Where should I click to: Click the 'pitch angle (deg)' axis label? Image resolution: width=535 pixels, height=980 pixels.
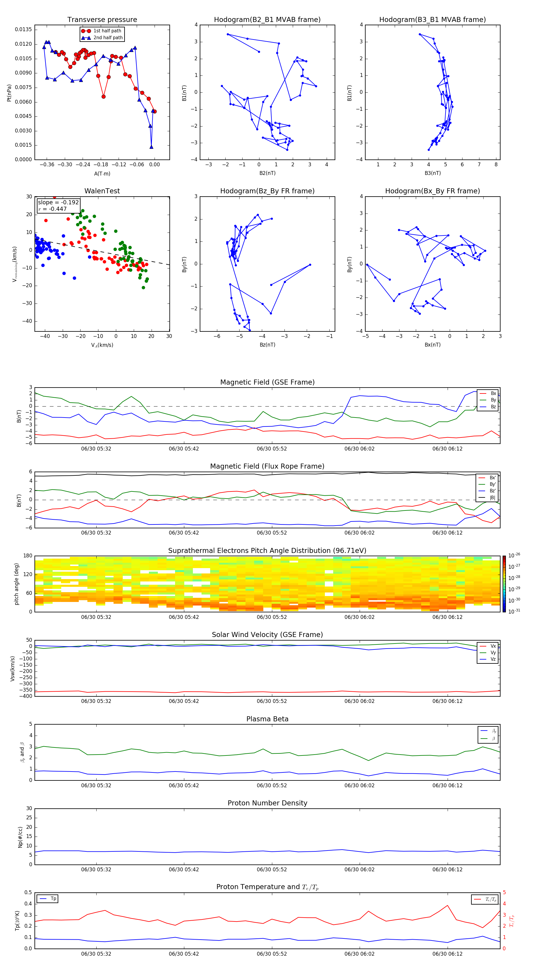pyautogui.click(x=16, y=584)
